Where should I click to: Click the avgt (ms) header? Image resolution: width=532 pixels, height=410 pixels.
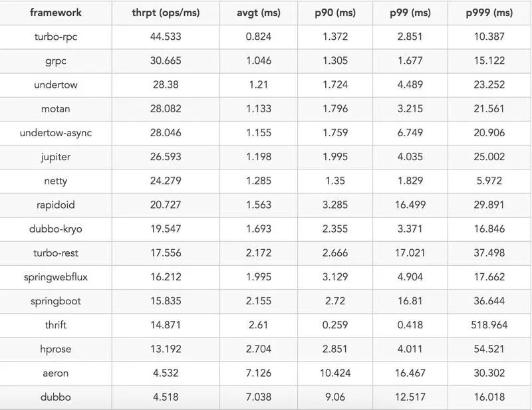(x=259, y=13)
